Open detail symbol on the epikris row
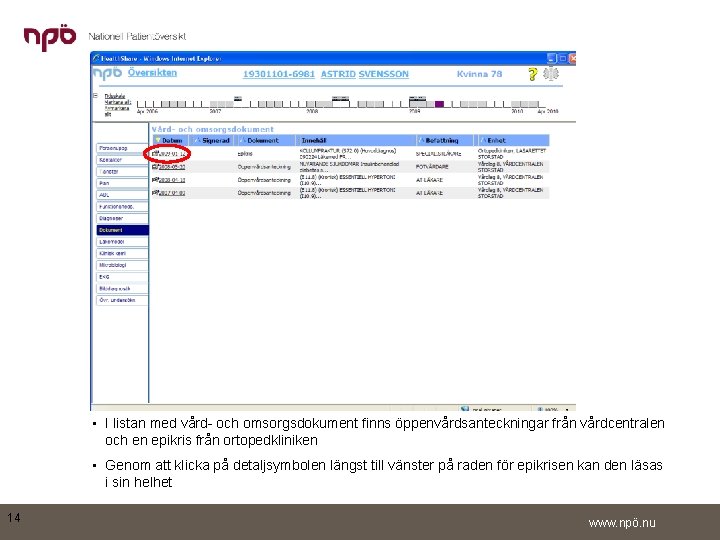720x540 pixels. pos(155,153)
